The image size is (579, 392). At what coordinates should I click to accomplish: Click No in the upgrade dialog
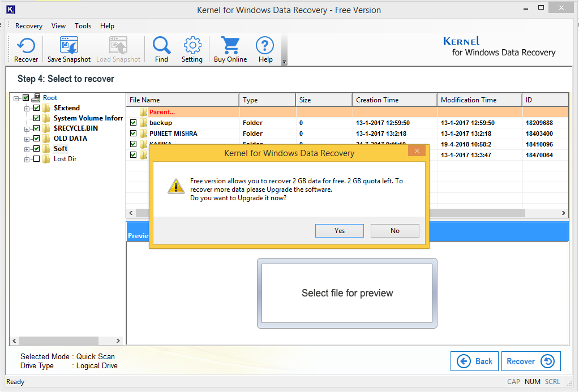(x=394, y=231)
